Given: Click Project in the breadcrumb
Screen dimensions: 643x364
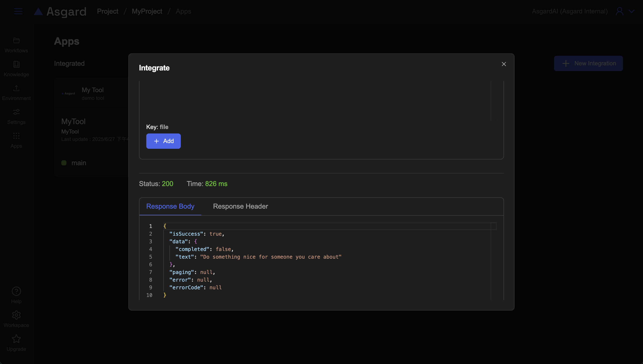Looking at the screenshot, I should [x=108, y=11].
